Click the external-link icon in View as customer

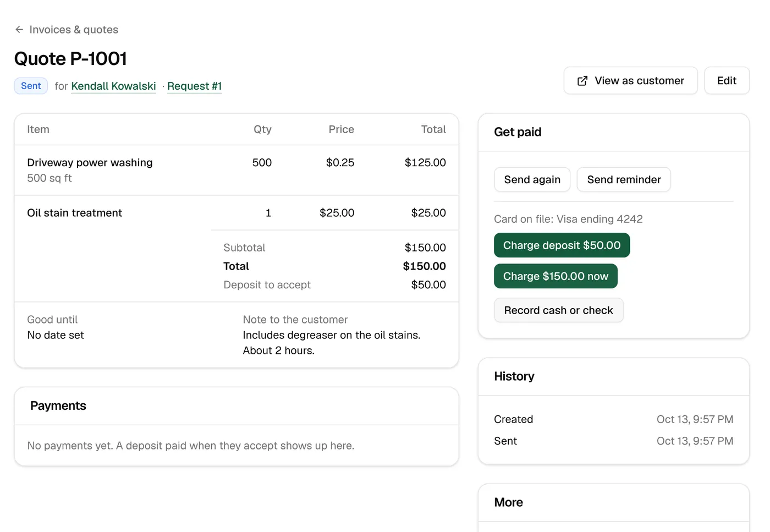[582, 81]
